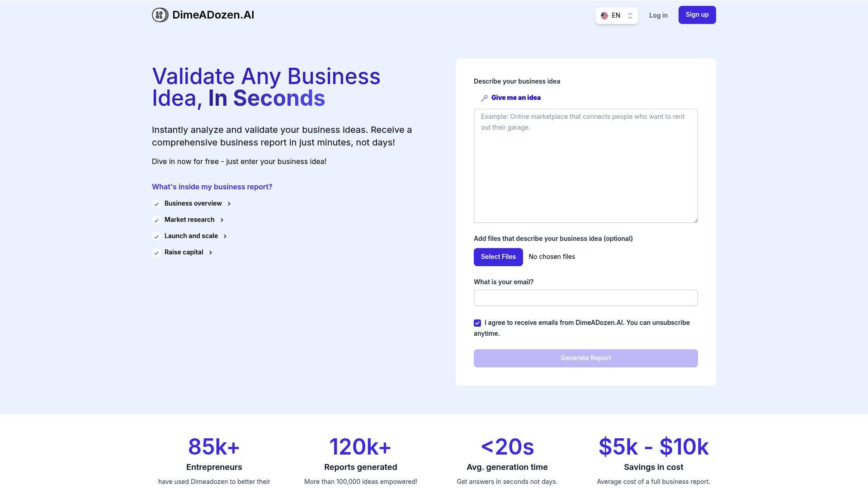Image resolution: width=868 pixels, height=488 pixels.
Task: Click the magic wand icon near Give me an idea
Action: [x=484, y=98]
